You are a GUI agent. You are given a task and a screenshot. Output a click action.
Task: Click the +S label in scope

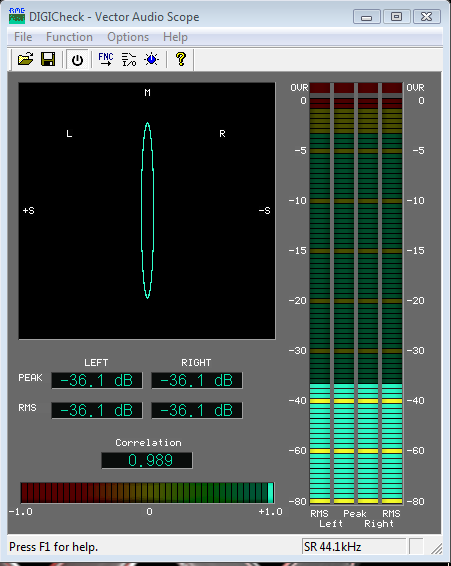click(x=29, y=210)
